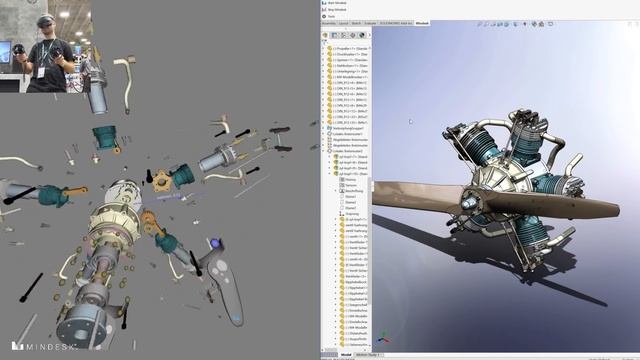Click the Zoom to Fit view icon
This screenshot has width=640, height=360.
click(x=480, y=24)
